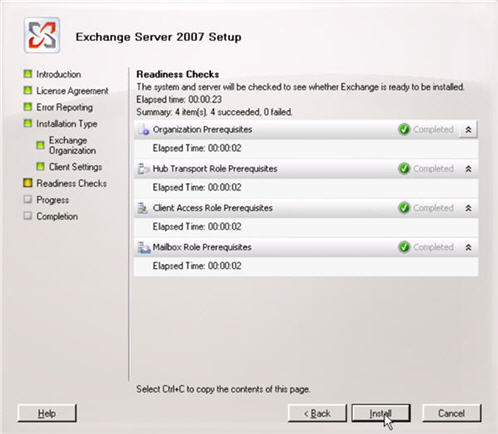The width and height of the screenshot is (498, 434).
Task: Click Elapsed Time under Organization Prerequisites
Action: pyautogui.click(x=197, y=148)
